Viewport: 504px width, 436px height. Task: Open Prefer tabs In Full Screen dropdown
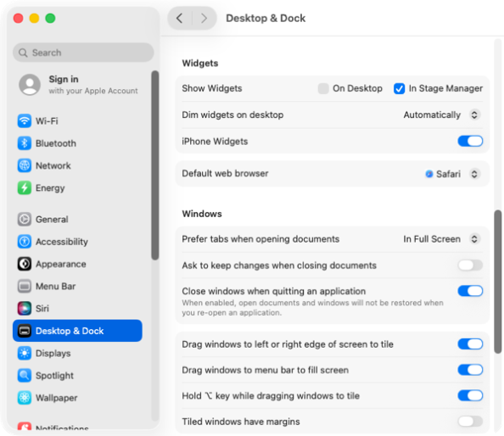(x=442, y=239)
